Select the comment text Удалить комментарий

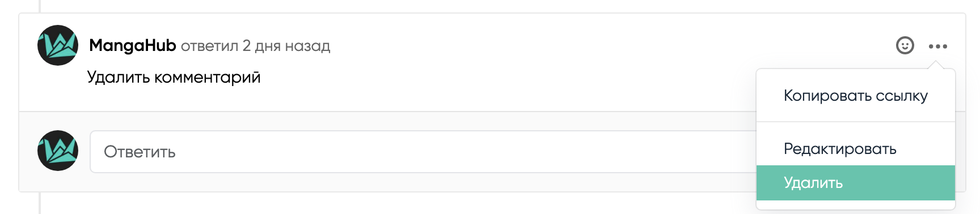click(174, 77)
